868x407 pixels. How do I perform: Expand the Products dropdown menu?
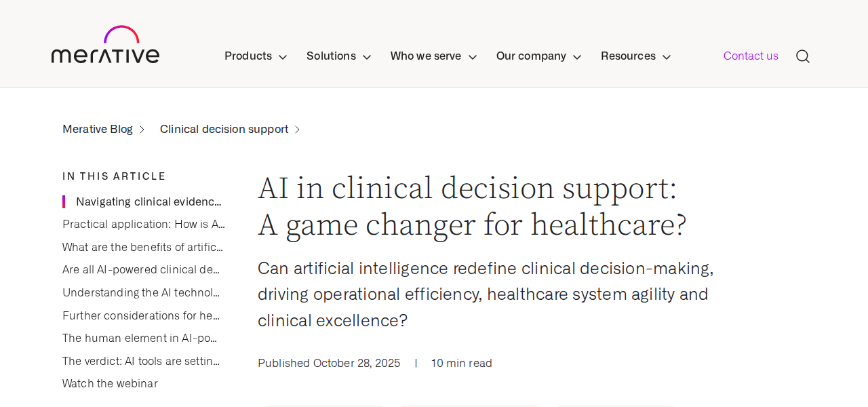pos(256,56)
